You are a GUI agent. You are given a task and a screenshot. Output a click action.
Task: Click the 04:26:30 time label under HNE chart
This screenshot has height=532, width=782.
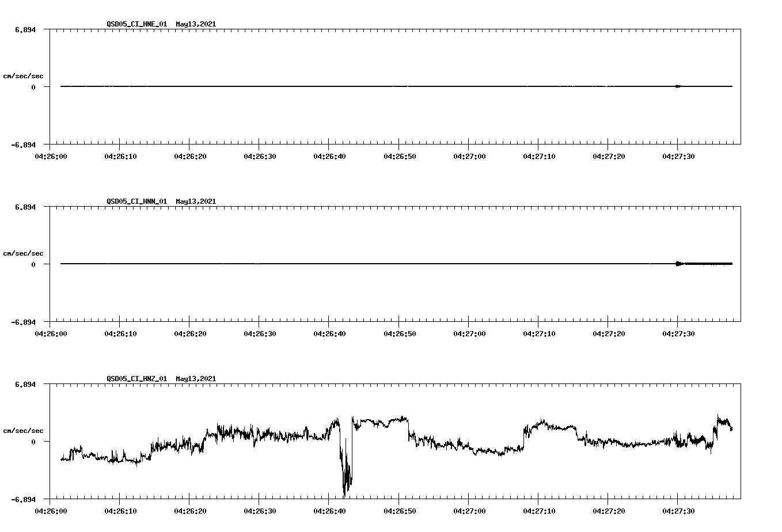pyautogui.click(x=259, y=156)
